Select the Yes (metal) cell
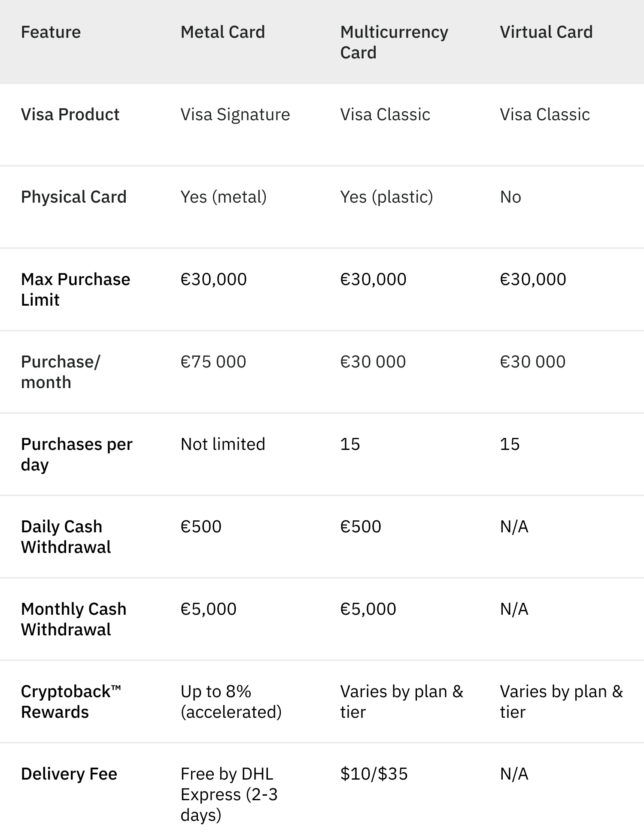 click(224, 197)
